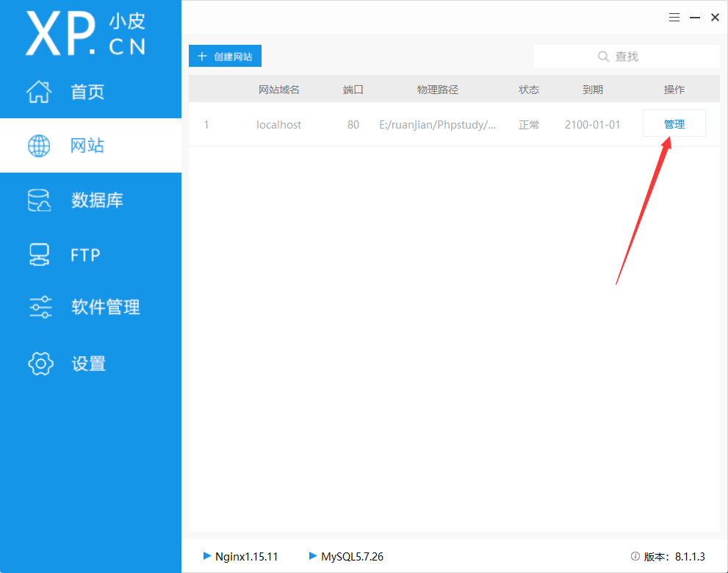Click the globe website icon

(x=39, y=145)
